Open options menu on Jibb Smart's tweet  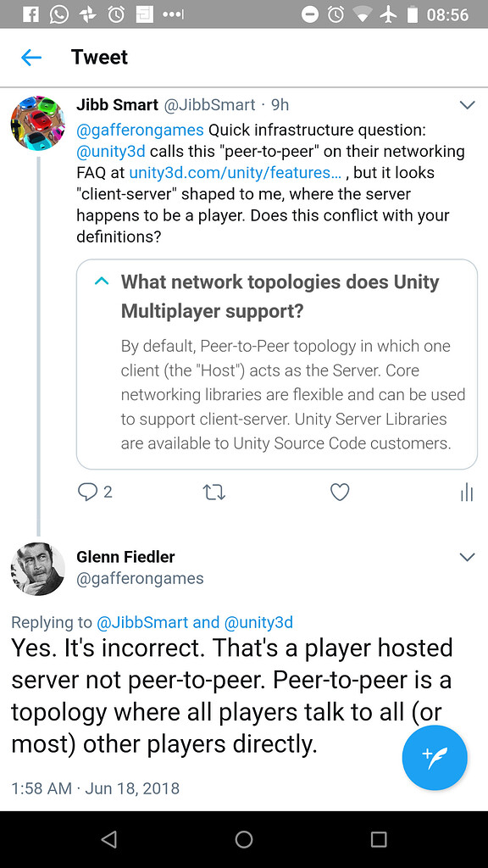pyautogui.click(x=467, y=104)
